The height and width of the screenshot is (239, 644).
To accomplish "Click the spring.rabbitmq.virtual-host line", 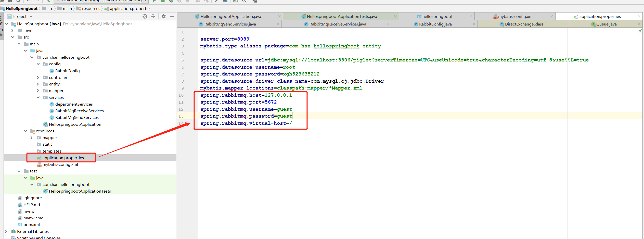I will pyautogui.click(x=246, y=123).
